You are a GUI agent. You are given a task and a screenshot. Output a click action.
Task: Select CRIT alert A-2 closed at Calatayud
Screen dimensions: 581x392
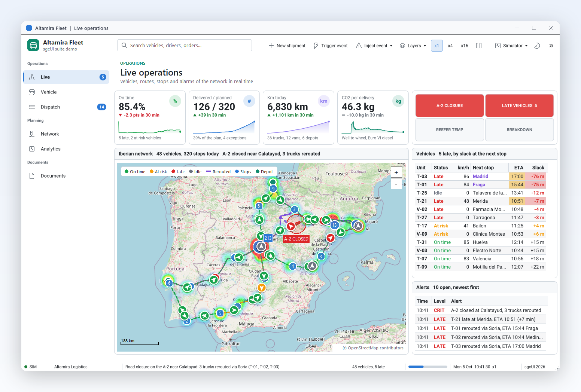[481, 310]
